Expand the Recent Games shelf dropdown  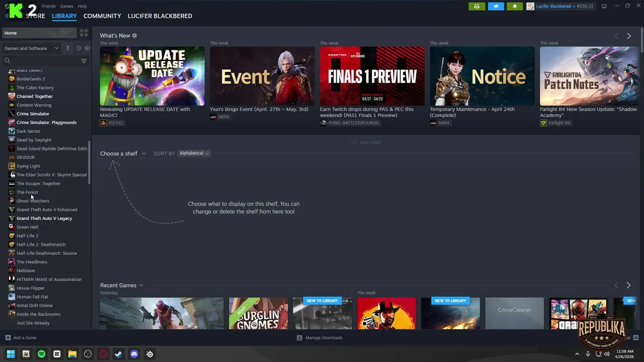click(x=122, y=285)
